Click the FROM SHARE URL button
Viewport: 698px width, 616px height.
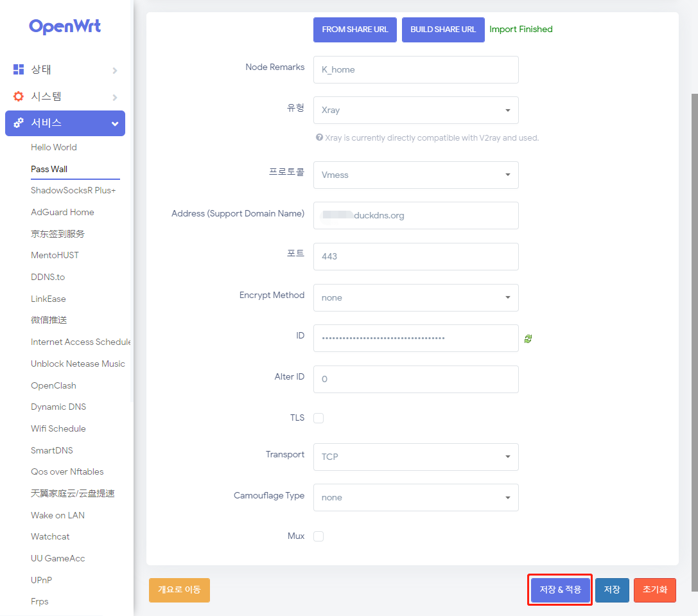355,30
